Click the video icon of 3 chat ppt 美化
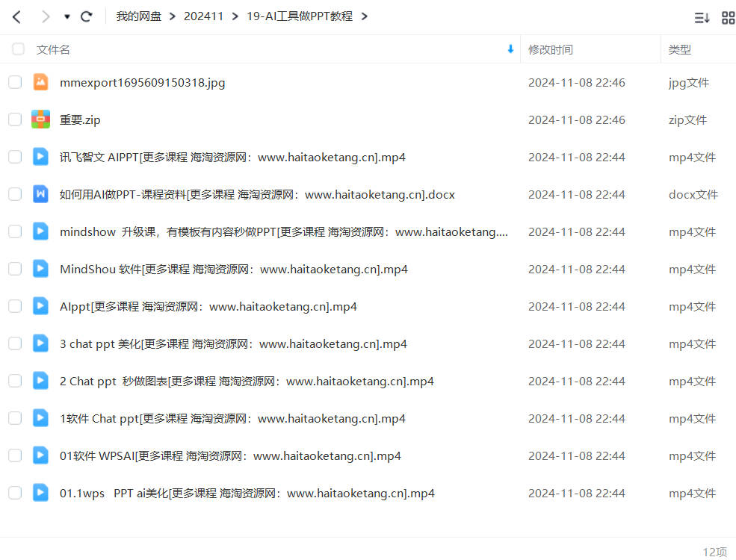The height and width of the screenshot is (560, 736). pos(41,343)
